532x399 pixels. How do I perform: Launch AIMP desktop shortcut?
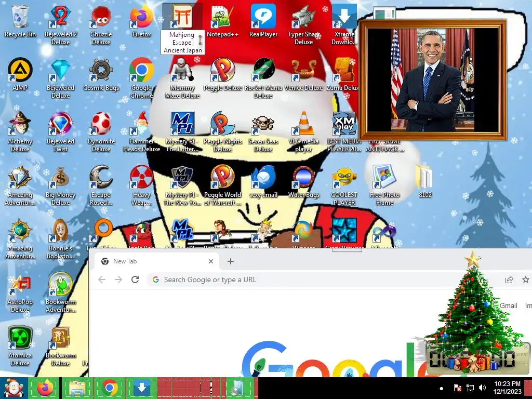pos(20,75)
